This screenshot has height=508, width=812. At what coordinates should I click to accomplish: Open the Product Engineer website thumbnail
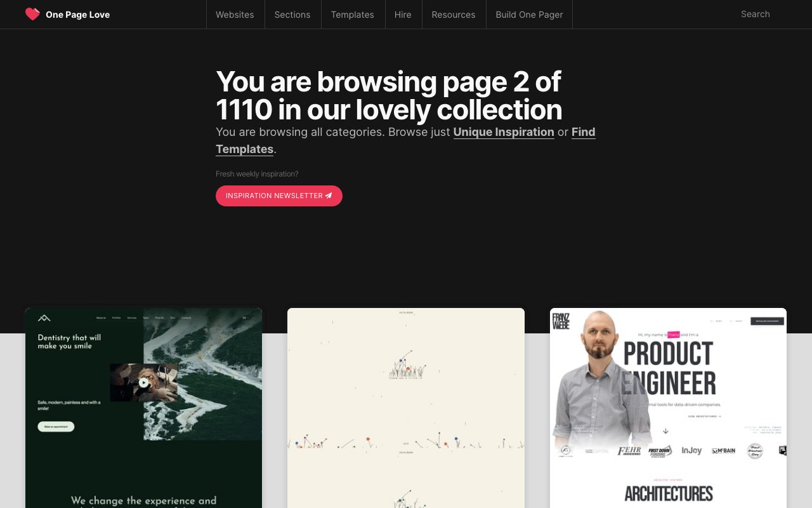coord(668,408)
